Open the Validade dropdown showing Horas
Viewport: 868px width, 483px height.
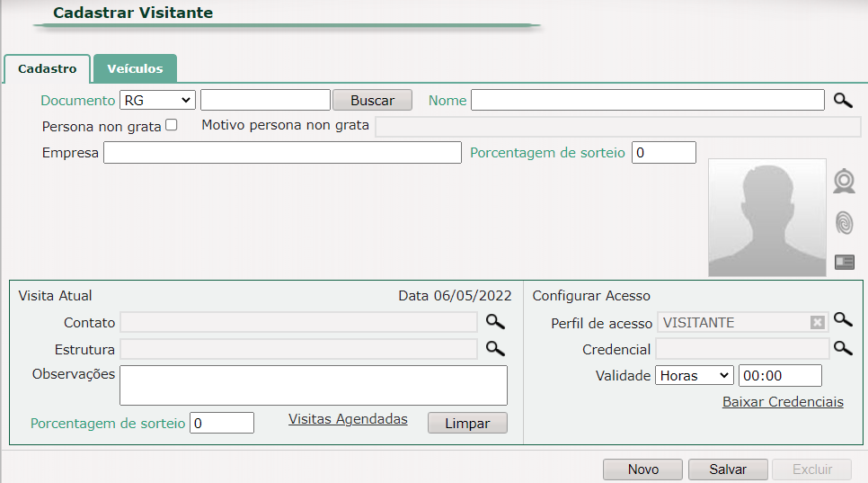(695, 376)
